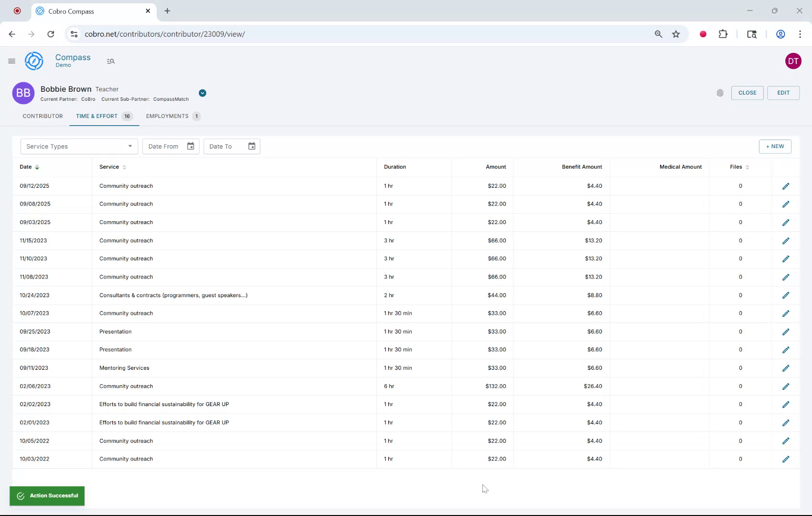Image resolution: width=812 pixels, height=516 pixels.
Task: Open search next to the Compass title
Action: pyautogui.click(x=111, y=61)
